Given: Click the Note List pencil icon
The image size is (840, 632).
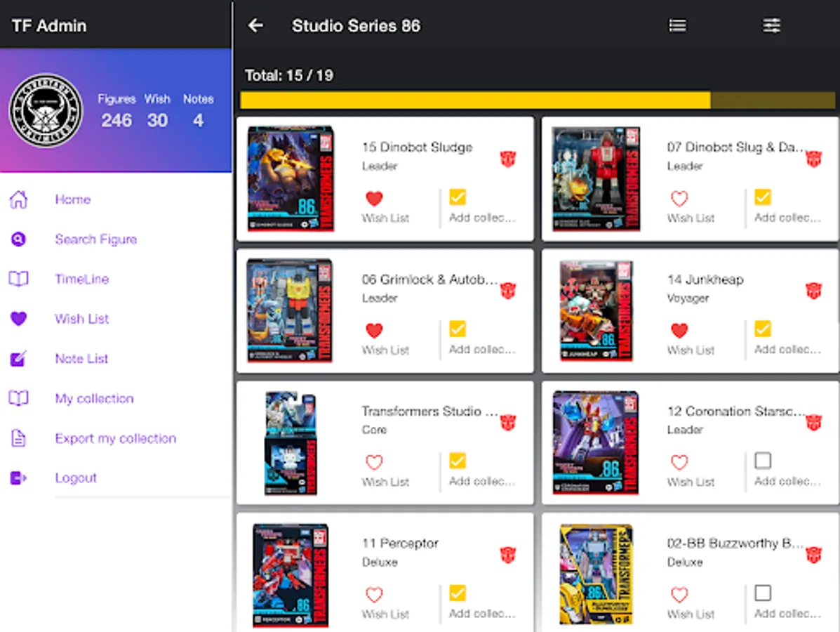Looking at the screenshot, I should [x=18, y=358].
